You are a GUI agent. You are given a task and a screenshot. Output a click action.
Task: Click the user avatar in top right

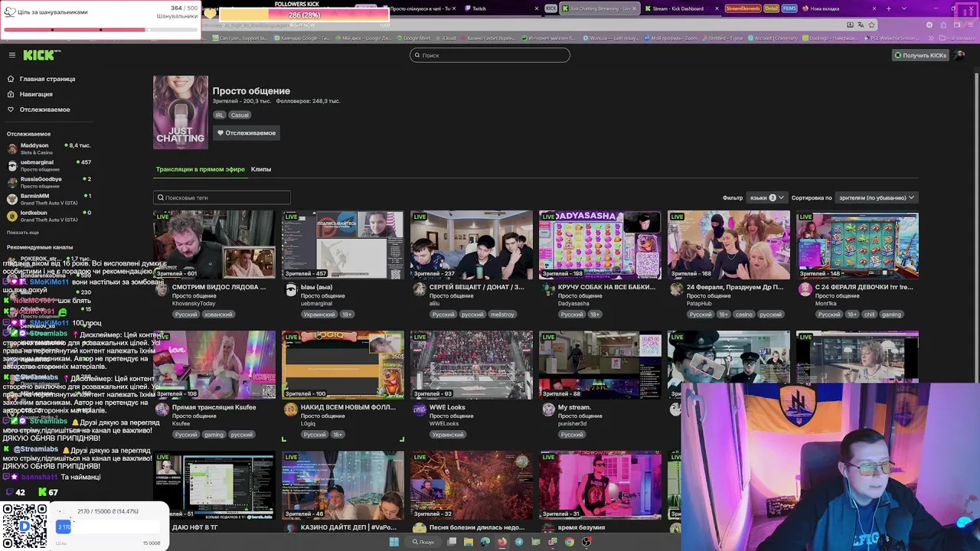point(959,55)
